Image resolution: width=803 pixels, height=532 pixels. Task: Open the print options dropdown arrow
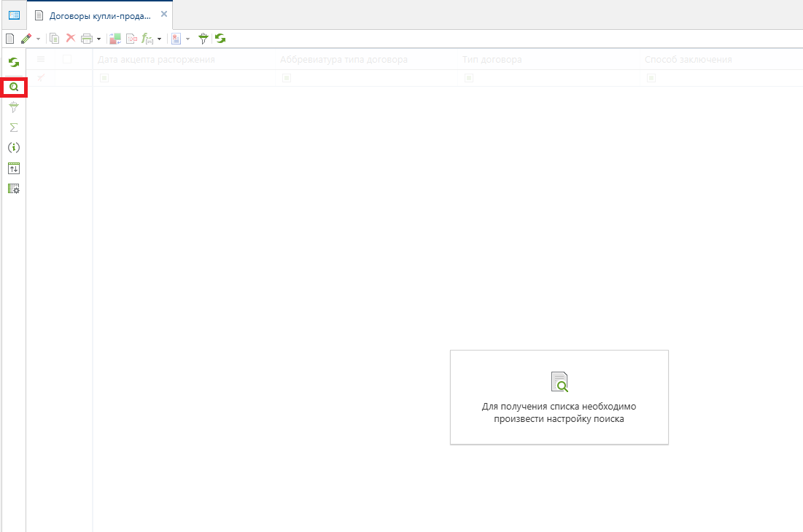[x=99, y=39]
